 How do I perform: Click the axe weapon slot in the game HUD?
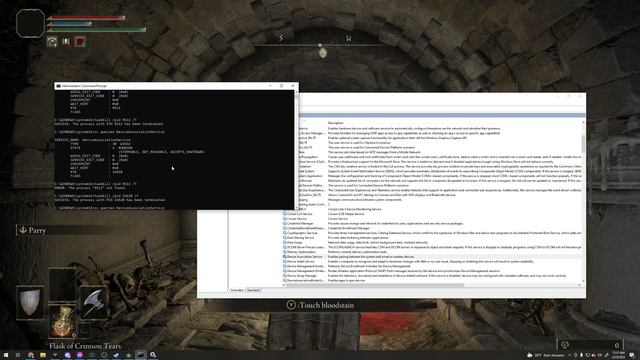coord(93,302)
